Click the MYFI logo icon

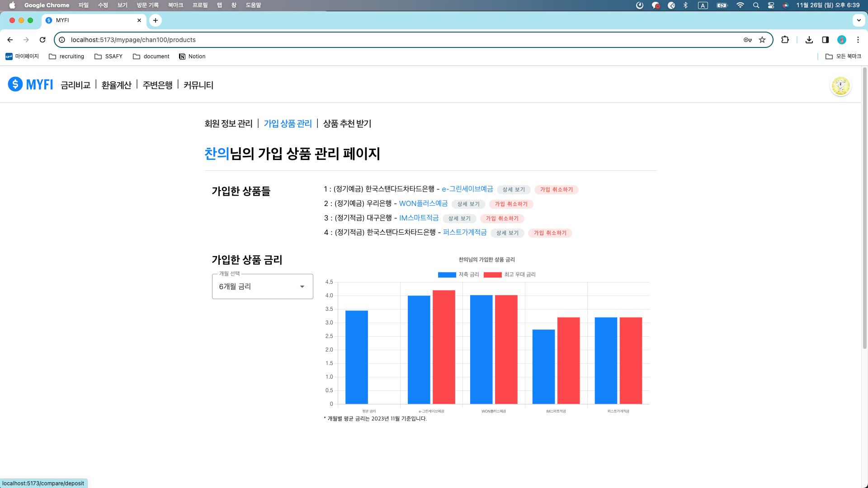pos(15,84)
